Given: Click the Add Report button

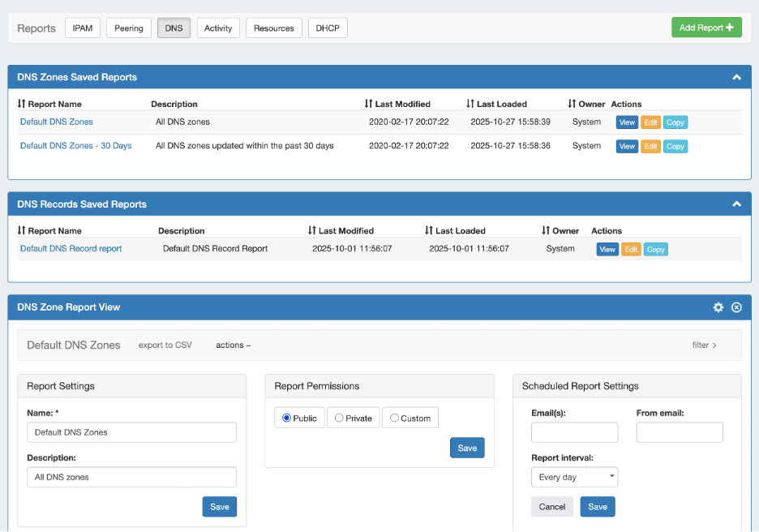Looking at the screenshot, I should [705, 28].
